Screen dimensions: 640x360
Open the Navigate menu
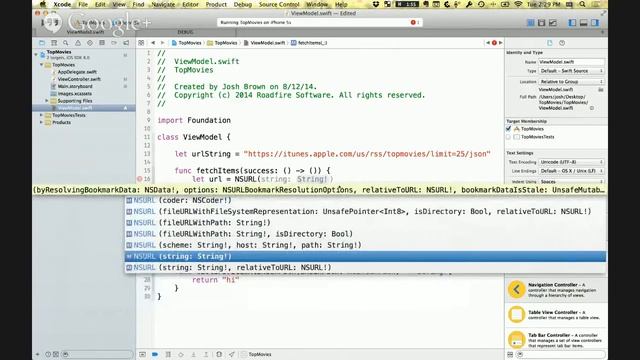(163, 4)
